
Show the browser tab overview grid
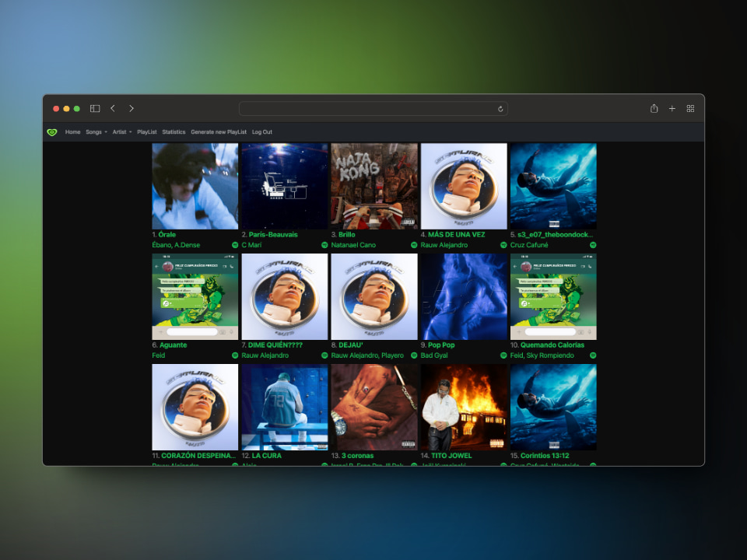click(x=690, y=109)
